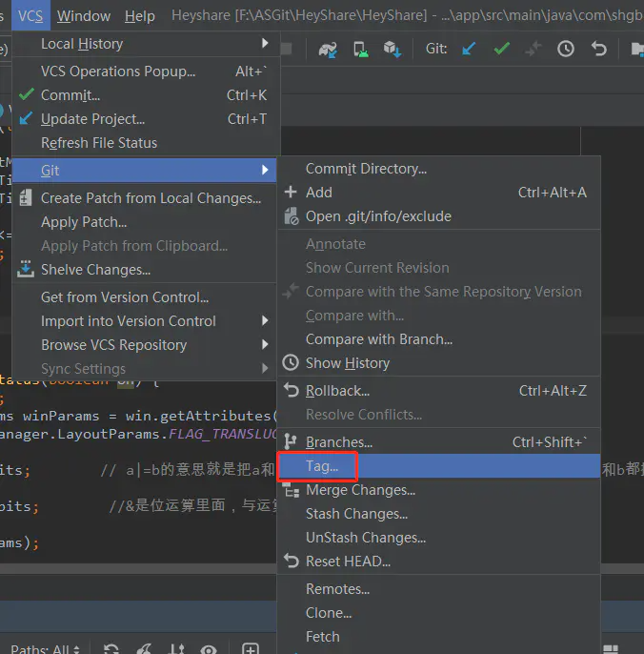The height and width of the screenshot is (654, 644).
Task: Click toolbar Git Commit green checkmark
Action: point(501,49)
